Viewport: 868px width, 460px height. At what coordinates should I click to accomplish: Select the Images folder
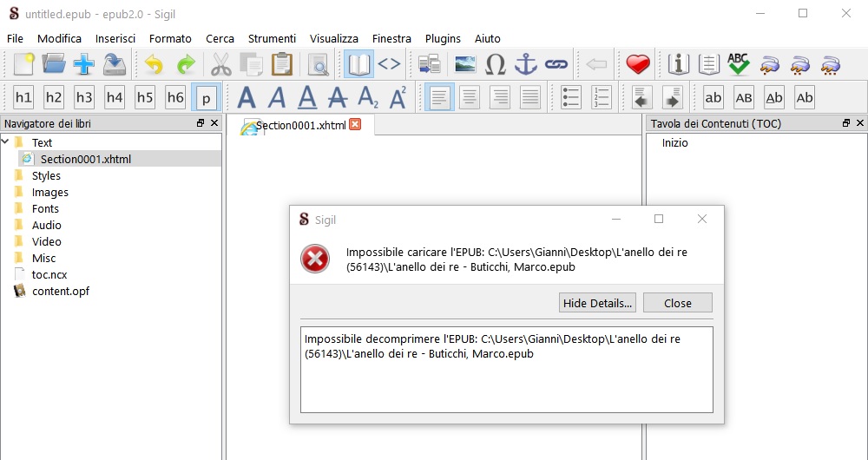(49, 192)
